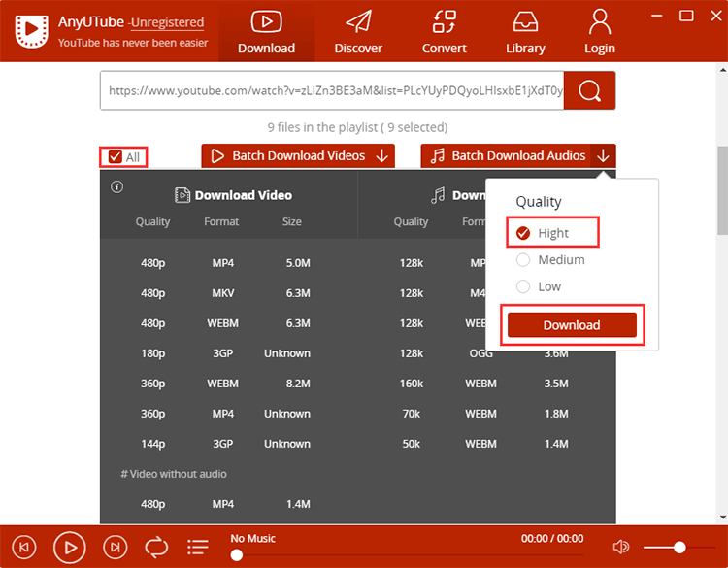Mute the speaker volume icon

point(621,547)
